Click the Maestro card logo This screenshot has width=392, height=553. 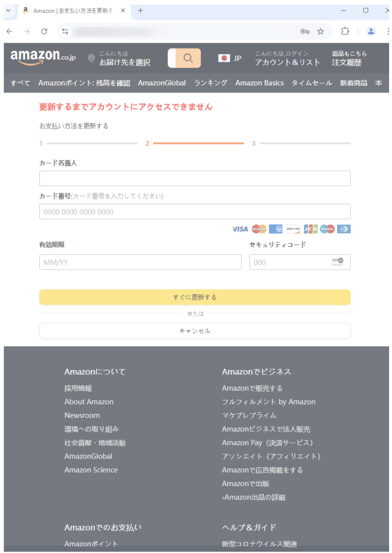click(x=327, y=229)
